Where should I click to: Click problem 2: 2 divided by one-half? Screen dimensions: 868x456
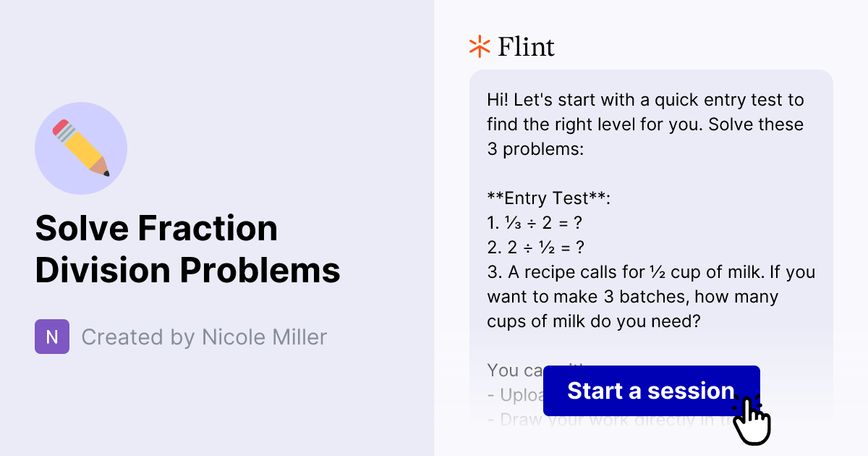tap(536, 247)
